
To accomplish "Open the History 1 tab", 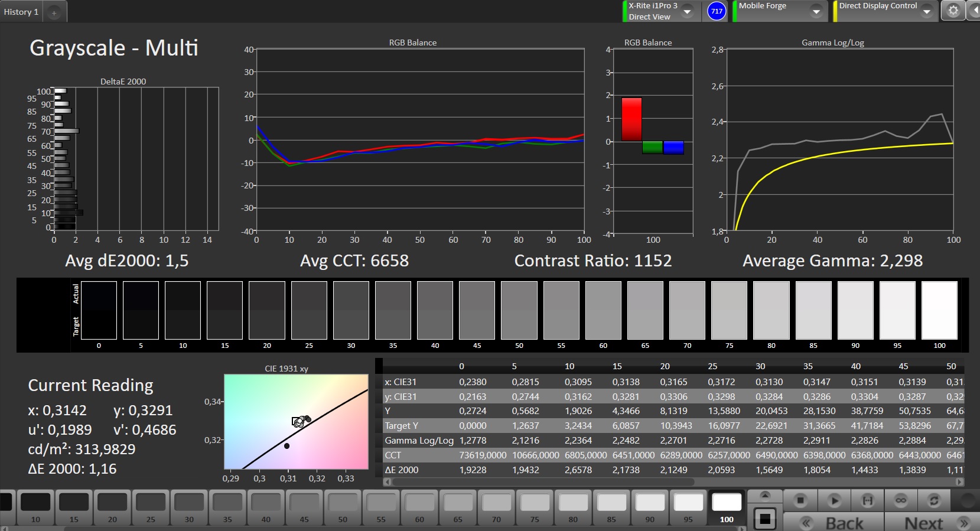I will coord(21,12).
